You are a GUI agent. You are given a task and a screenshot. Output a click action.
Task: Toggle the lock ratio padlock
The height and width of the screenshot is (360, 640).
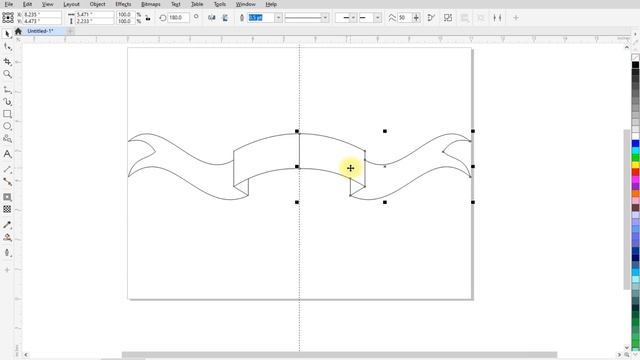tap(148, 18)
